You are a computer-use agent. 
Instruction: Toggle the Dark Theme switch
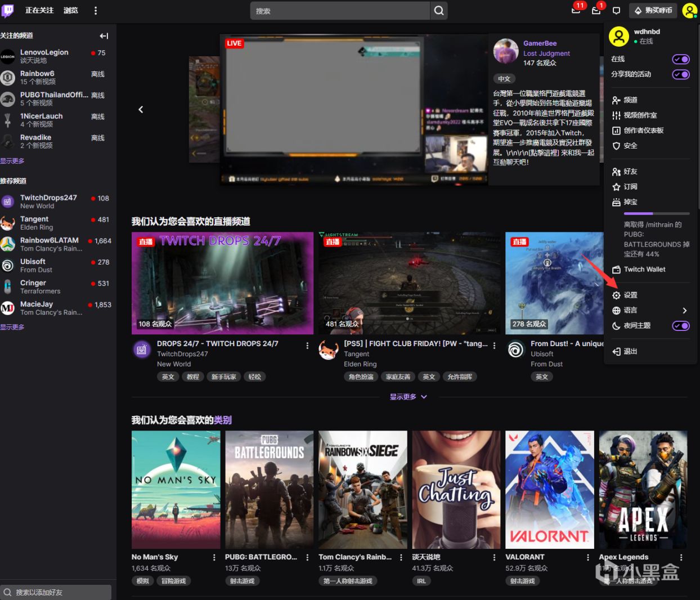681,325
